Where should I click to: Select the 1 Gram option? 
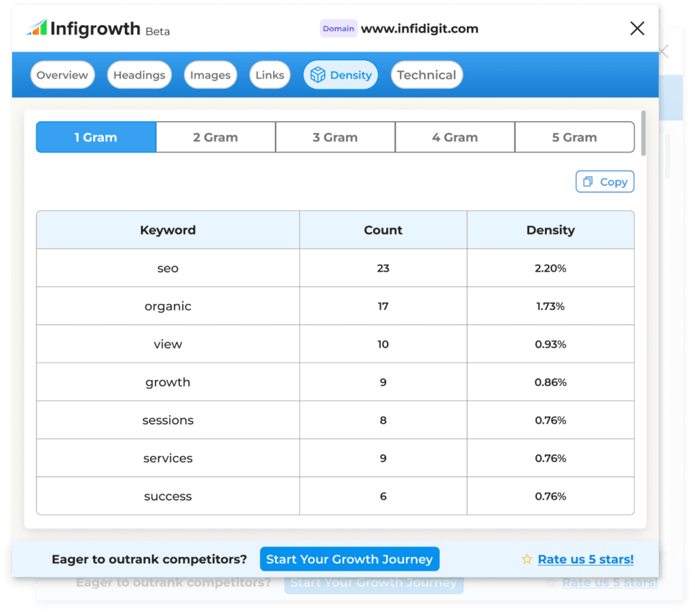point(96,137)
